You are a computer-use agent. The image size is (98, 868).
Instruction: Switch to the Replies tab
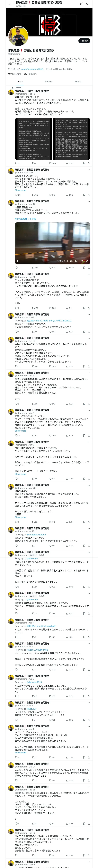coord(49,82)
